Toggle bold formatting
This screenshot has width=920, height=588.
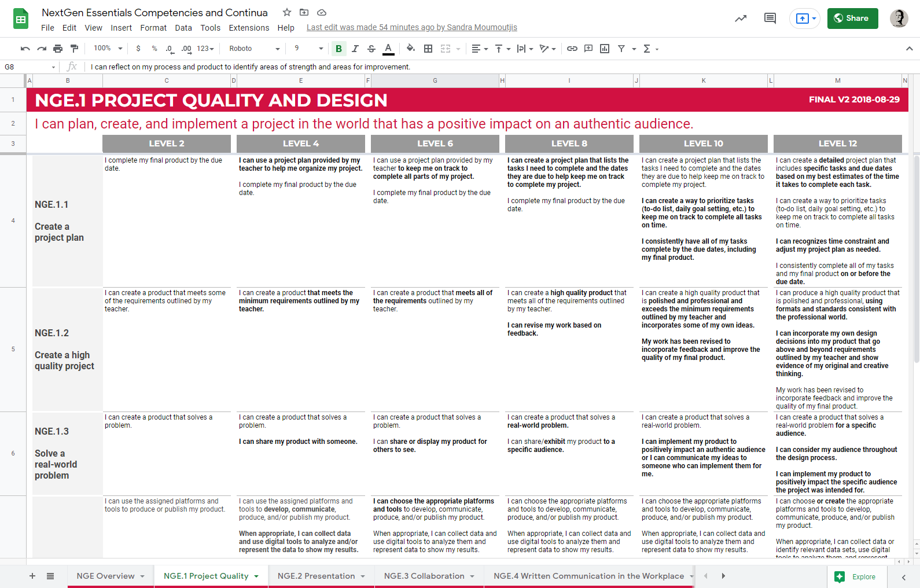click(338, 49)
